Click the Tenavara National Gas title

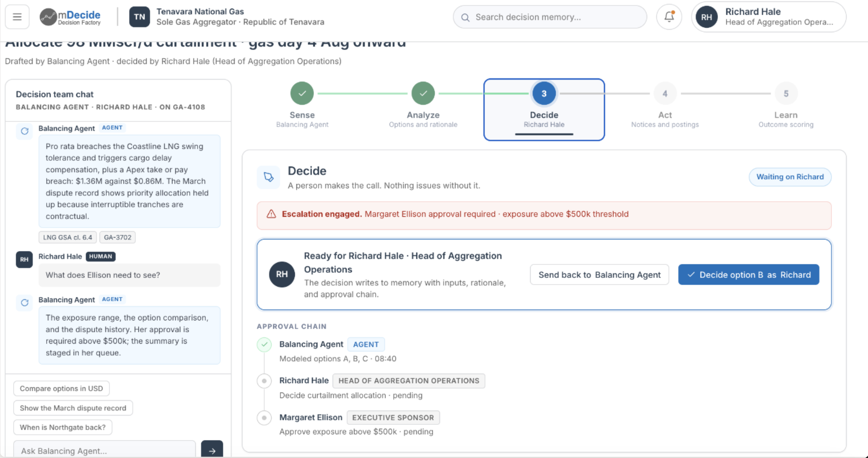coord(200,11)
